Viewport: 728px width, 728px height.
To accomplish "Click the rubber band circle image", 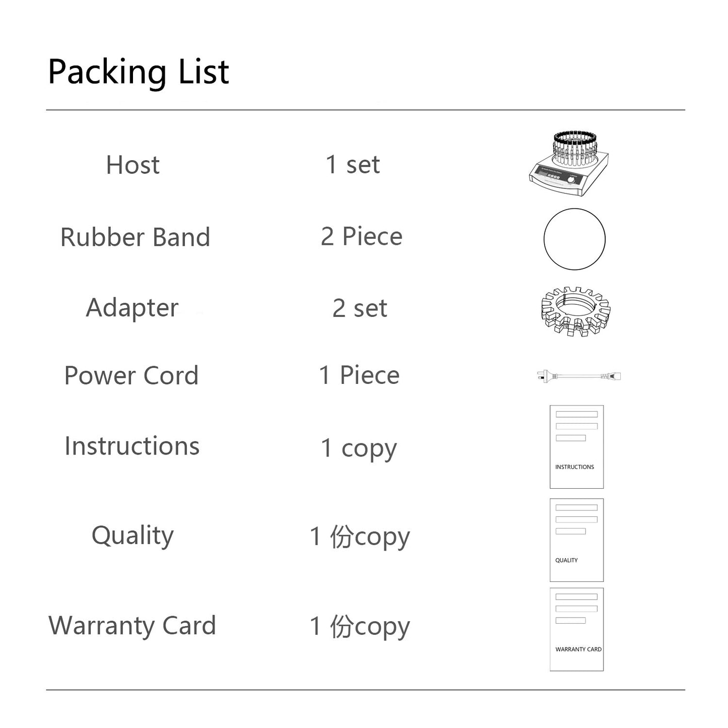I will 574,239.
